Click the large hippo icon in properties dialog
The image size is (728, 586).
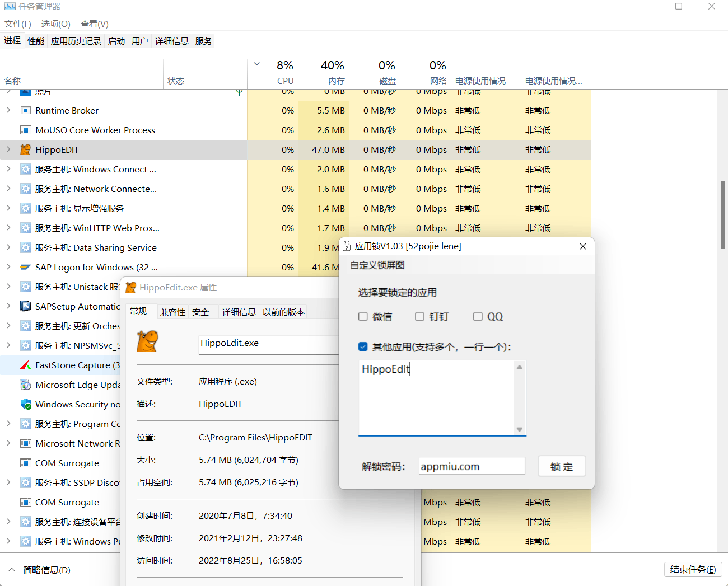pos(147,341)
